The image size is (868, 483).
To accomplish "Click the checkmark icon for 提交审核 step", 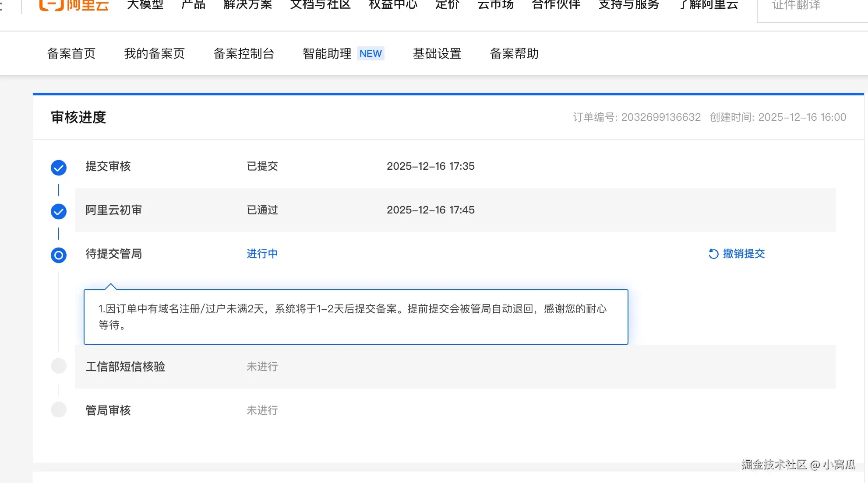I will pos(59,168).
